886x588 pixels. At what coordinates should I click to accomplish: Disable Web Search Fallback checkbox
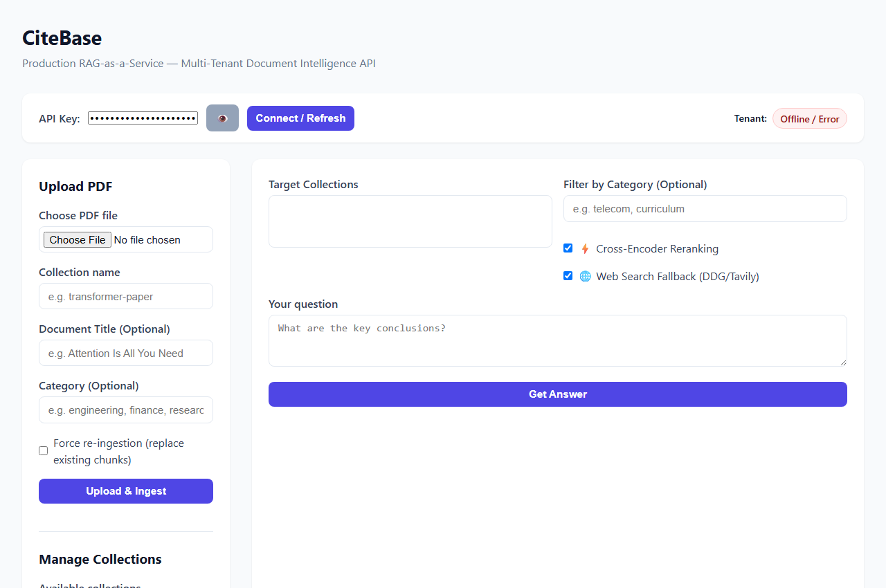[x=568, y=276]
